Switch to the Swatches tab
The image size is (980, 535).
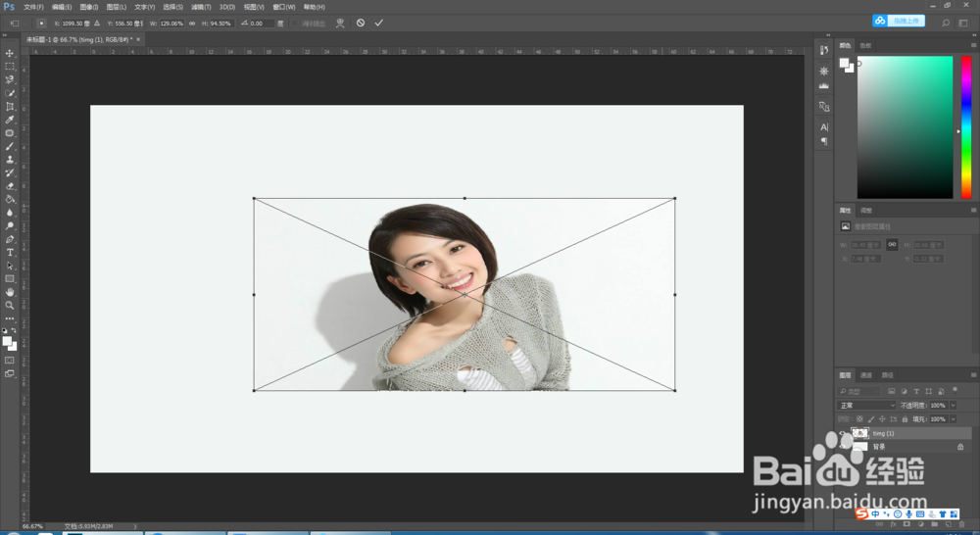[x=865, y=45]
